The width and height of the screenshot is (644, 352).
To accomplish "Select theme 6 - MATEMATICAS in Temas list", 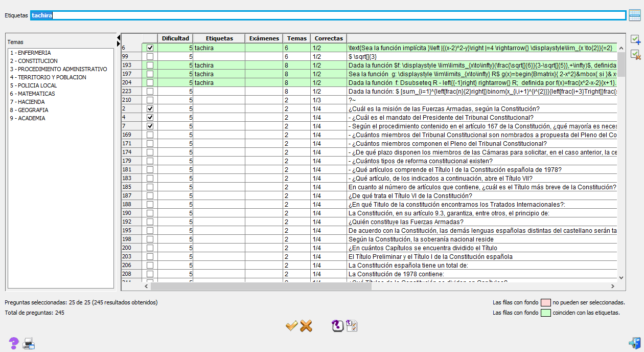I will [33, 94].
